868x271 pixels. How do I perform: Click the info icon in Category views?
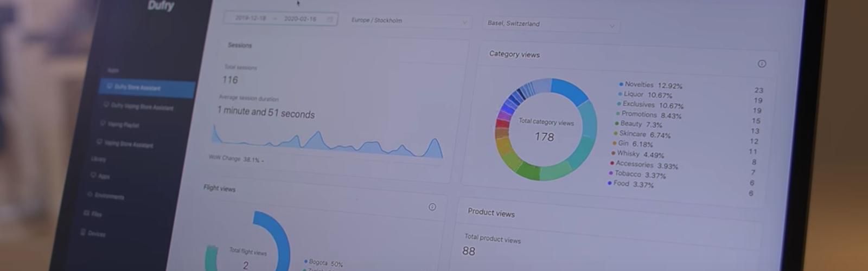(762, 64)
